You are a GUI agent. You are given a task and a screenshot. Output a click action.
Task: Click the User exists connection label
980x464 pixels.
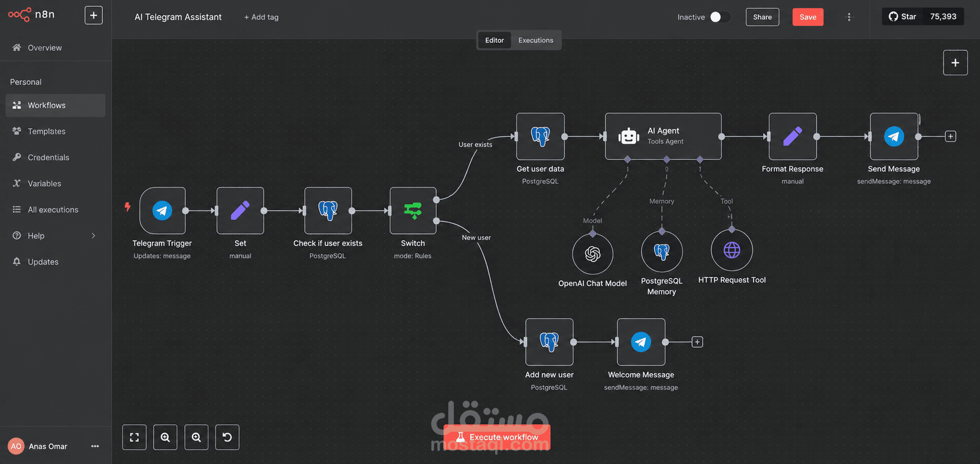[475, 145]
